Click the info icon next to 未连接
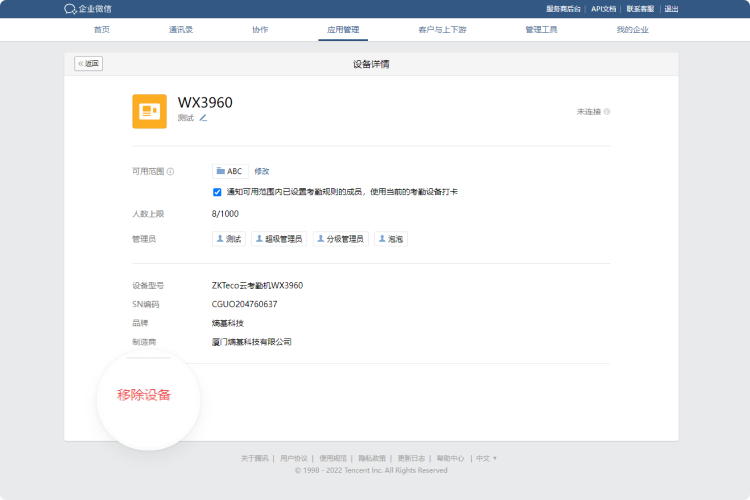Viewport: 750px width, 500px height. (607, 111)
